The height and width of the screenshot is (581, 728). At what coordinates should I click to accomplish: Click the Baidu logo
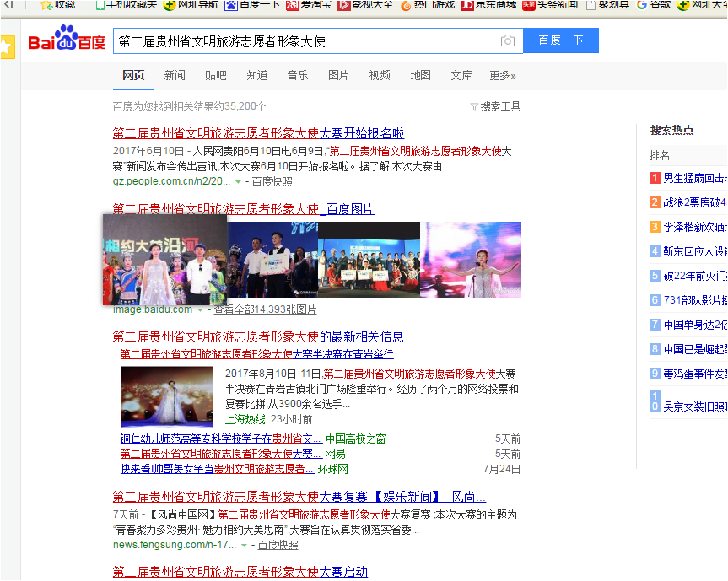pos(67,39)
